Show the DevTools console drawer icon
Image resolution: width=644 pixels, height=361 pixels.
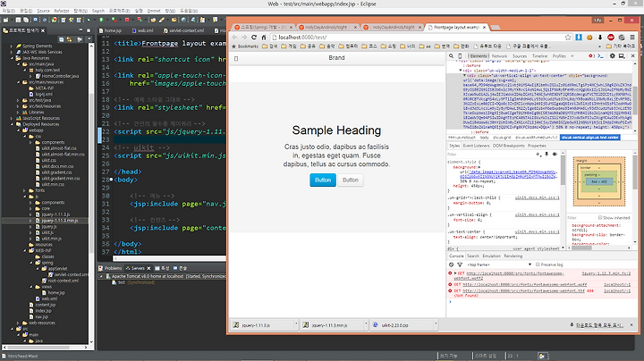601,56
